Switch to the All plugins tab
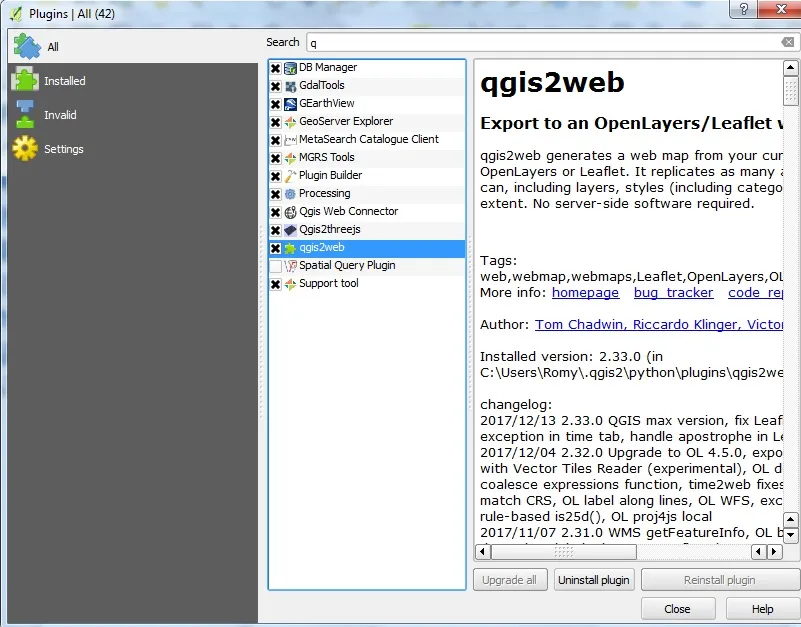 click(x=133, y=47)
